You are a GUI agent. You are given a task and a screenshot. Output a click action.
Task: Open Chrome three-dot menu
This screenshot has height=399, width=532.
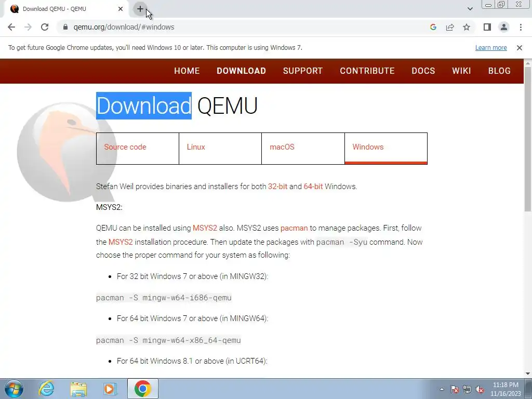pos(521,27)
